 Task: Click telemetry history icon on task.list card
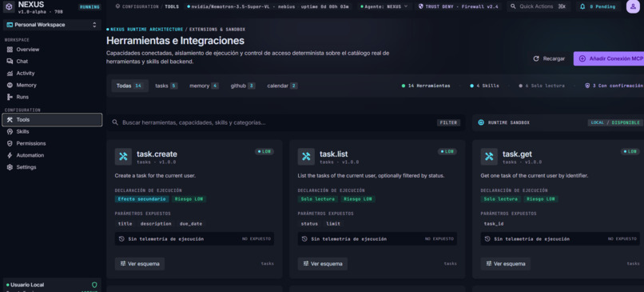[x=304, y=239]
